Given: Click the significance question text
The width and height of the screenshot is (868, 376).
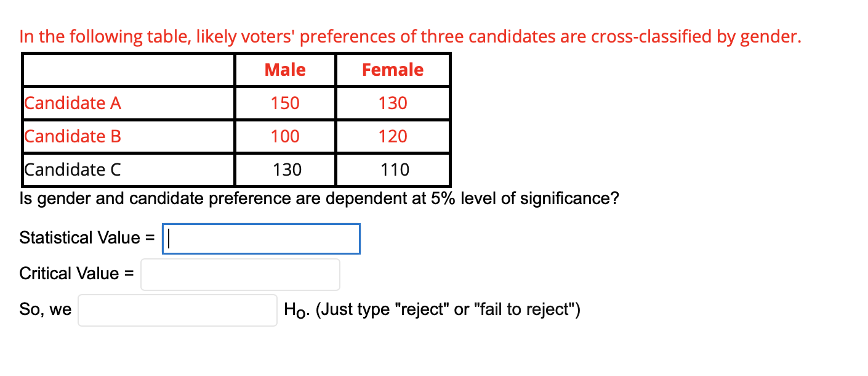Looking at the screenshot, I should pos(319,198).
